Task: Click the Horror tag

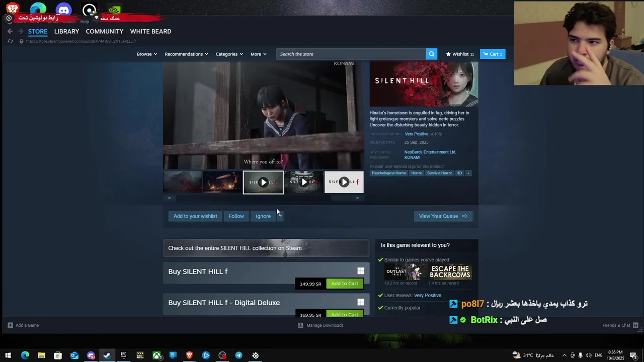Action: point(417,173)
